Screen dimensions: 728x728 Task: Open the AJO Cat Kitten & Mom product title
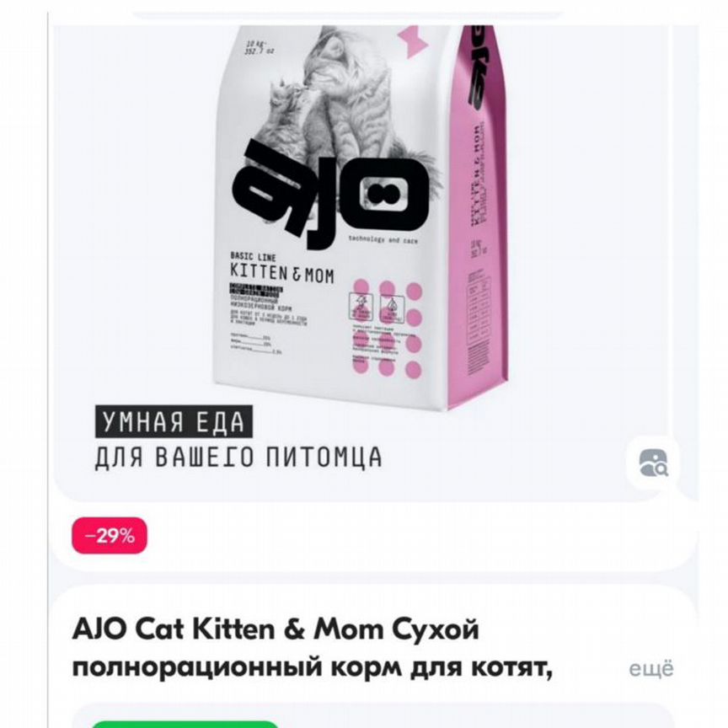pos(276,630)
